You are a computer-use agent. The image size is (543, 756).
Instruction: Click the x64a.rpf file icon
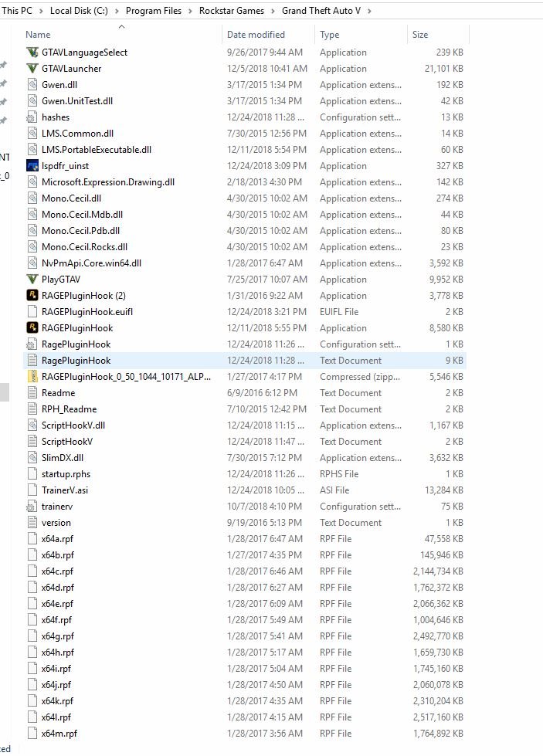click(x=32, y=538)
